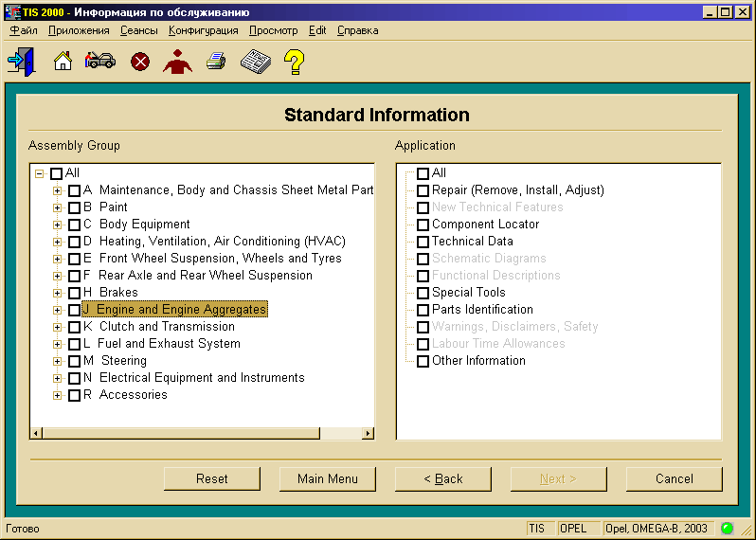
Task: Click the New Technical Features grayed label
Action: pos(497,207)
